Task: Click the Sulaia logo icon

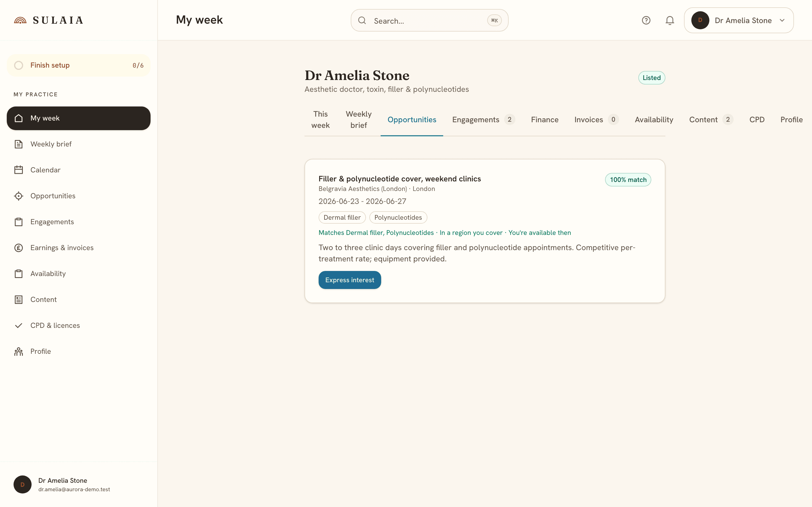Action: 20,21
